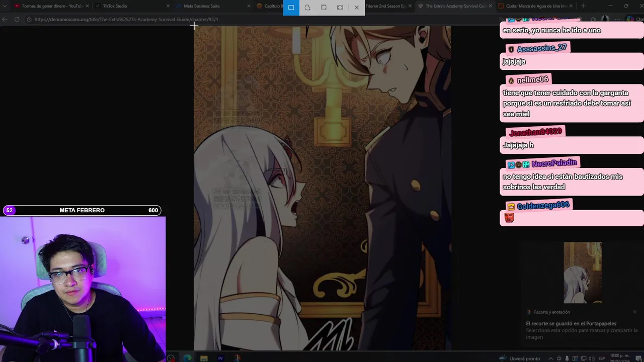
Task: Select window snip mode in snipping toolbar
Action: tap(324, 8)
